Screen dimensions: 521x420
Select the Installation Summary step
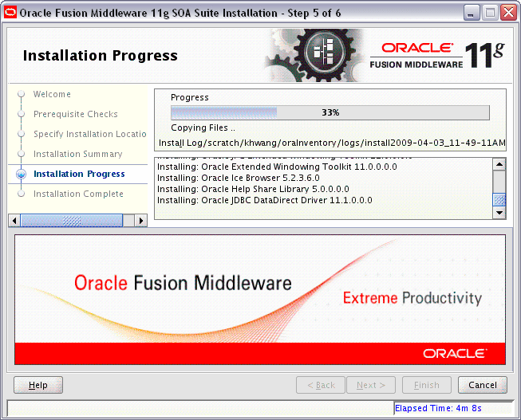pyautogui.click(x=77, y=154)
